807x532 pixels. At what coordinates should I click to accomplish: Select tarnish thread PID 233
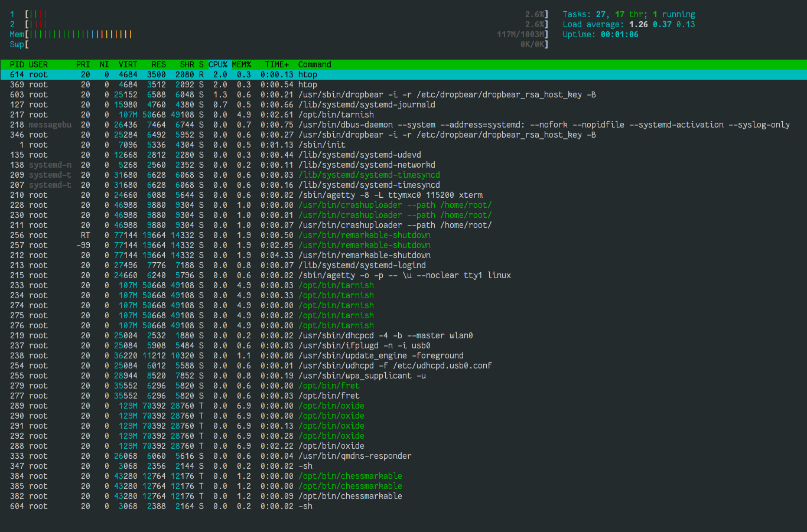(x=403, y=285)
